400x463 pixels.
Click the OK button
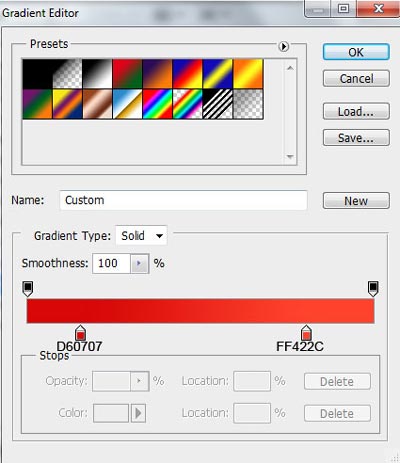click(x=356, y=52)
